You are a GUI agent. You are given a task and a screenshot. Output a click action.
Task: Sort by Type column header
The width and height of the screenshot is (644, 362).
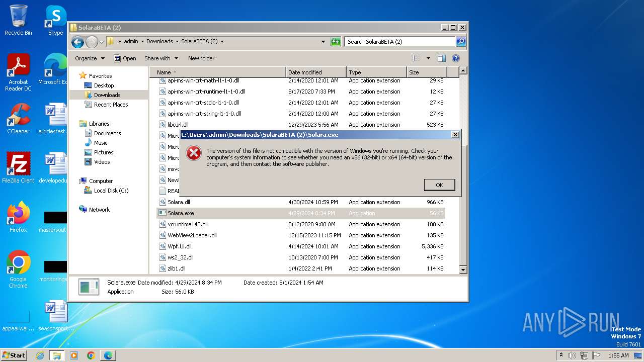point(376,72)
